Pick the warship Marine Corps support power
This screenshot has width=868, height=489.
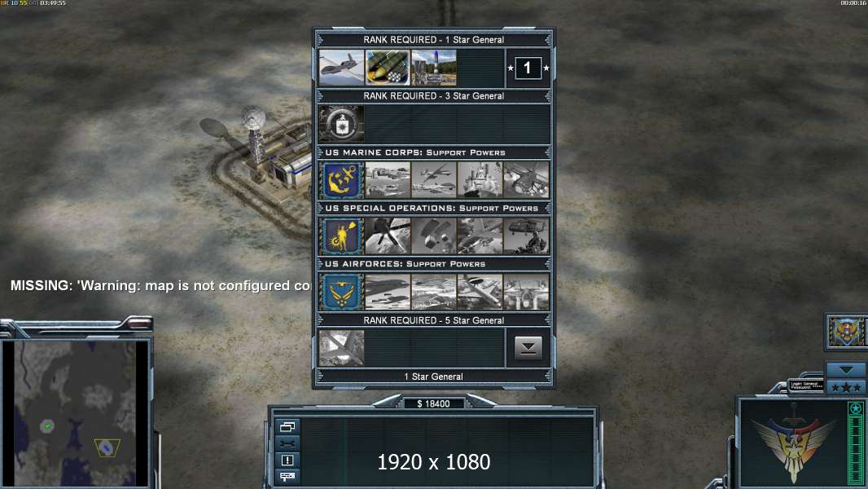pyautogui.click(x=480, y=180)
